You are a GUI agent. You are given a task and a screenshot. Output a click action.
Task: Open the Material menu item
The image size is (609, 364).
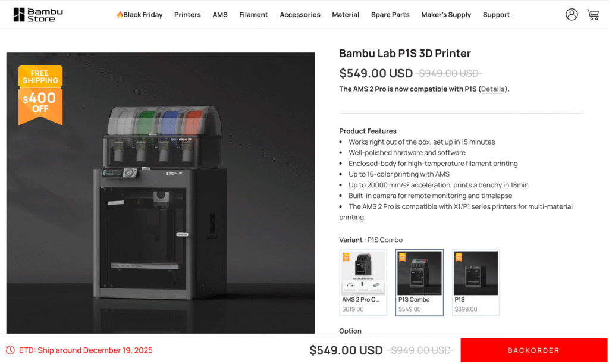pos(346,15)
